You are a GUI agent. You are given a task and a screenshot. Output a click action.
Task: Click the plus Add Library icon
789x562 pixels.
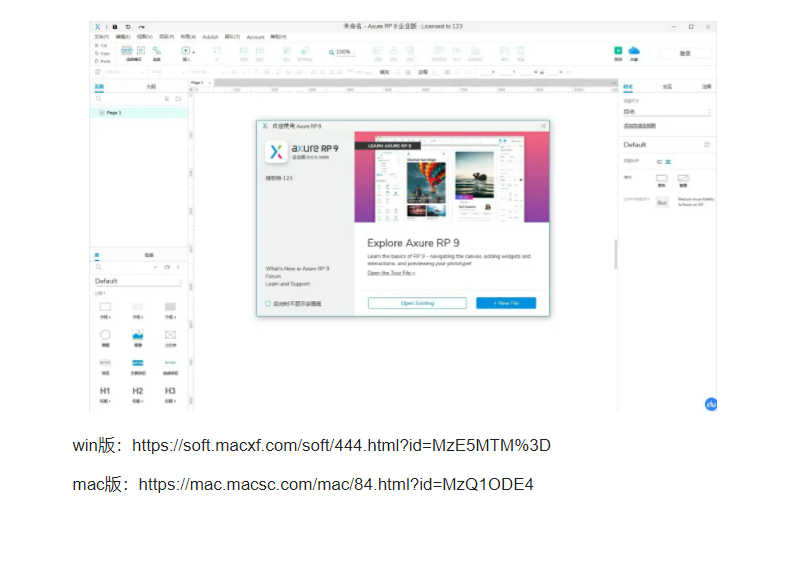(x=155, y=267)
